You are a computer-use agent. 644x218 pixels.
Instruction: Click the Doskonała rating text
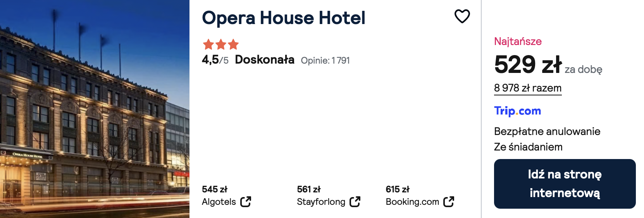click(x=265, y=60)
